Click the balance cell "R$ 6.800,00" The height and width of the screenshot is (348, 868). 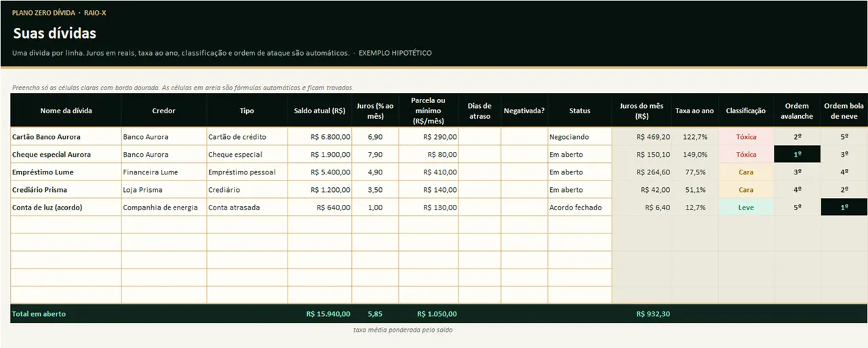(x=320, y=136)
